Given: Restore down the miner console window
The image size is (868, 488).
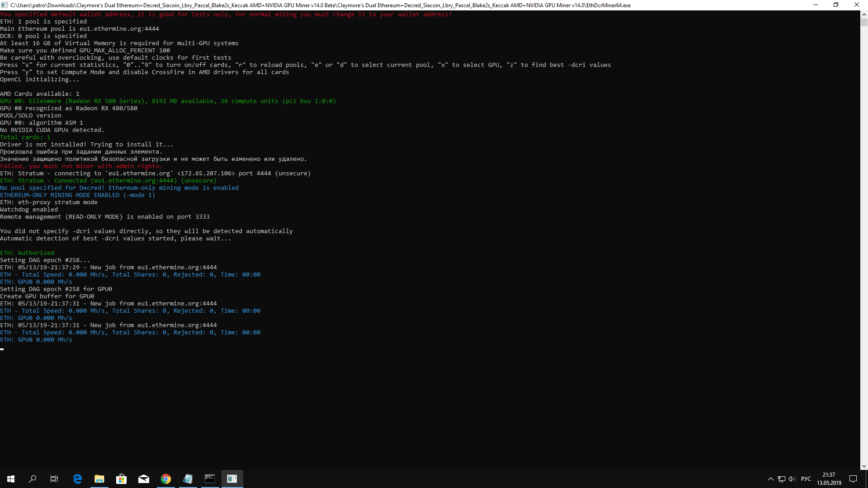Looking at the screenshot, I should click(x=836, y=5).
